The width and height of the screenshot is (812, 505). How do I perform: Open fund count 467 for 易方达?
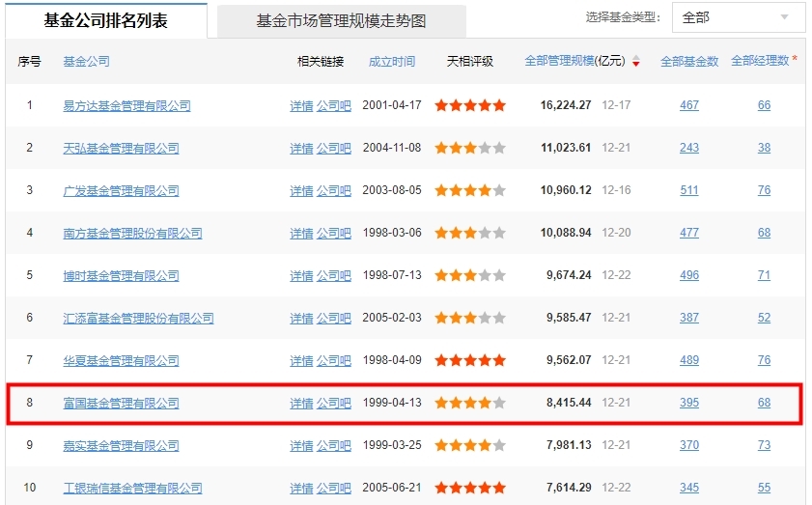click(x=689, y=105)
